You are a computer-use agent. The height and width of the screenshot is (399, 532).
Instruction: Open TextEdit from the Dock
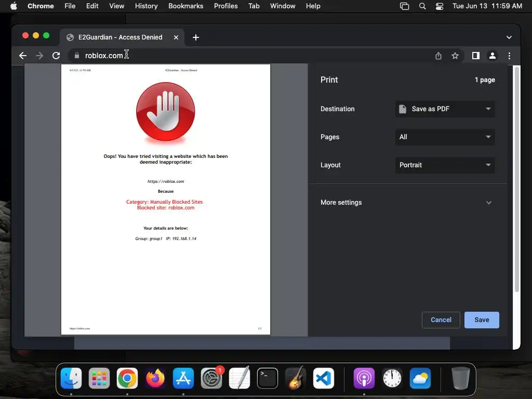tap(240, 378)
